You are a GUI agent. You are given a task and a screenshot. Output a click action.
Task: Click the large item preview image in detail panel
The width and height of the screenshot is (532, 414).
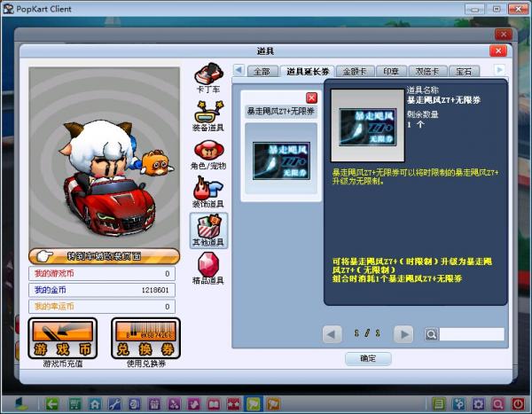pos(368,126)
